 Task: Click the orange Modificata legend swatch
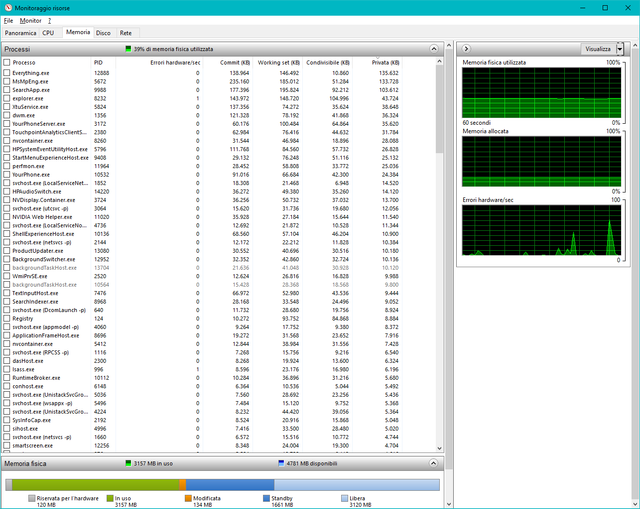coord(188,498)
